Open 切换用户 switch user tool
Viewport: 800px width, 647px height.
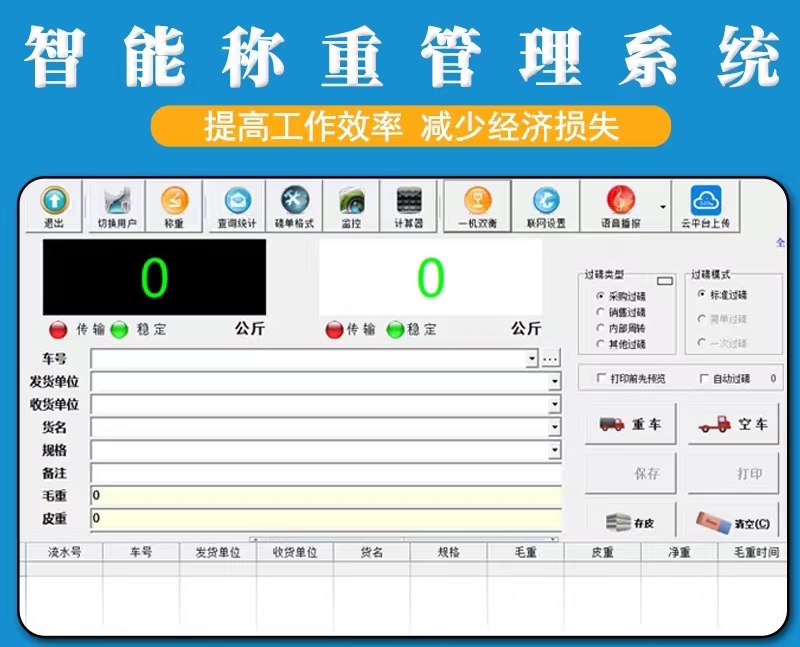(x=117, y=207)
